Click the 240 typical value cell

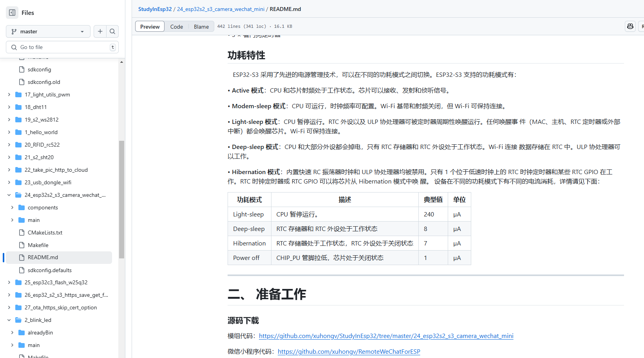click(x=433, y=214)
